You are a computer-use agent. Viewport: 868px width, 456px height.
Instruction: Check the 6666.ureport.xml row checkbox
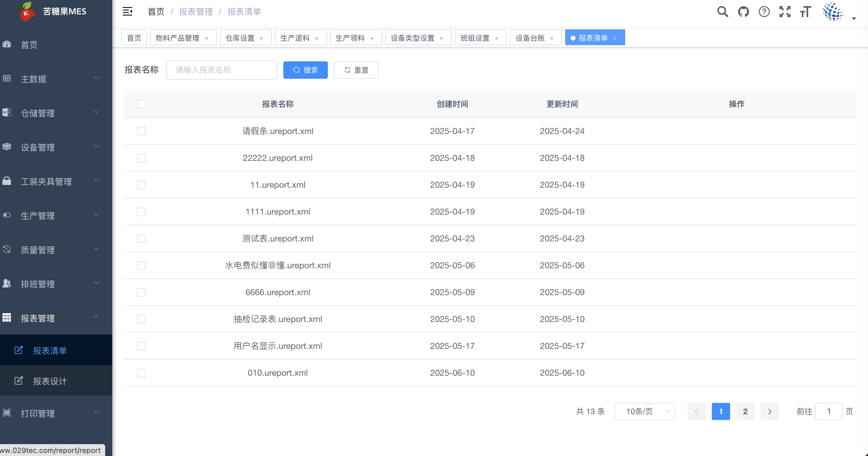(x=141, y=292)
